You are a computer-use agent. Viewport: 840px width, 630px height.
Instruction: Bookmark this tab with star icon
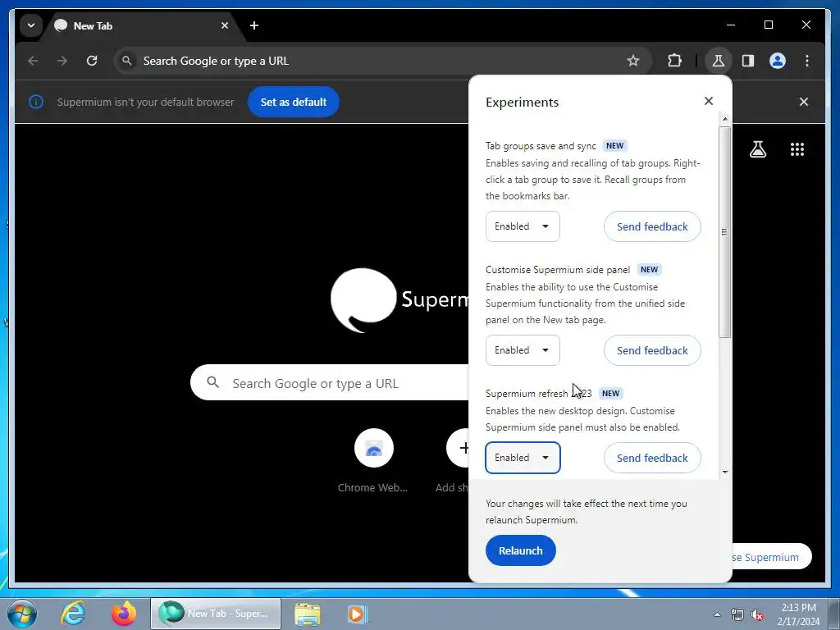click(633, 61)
